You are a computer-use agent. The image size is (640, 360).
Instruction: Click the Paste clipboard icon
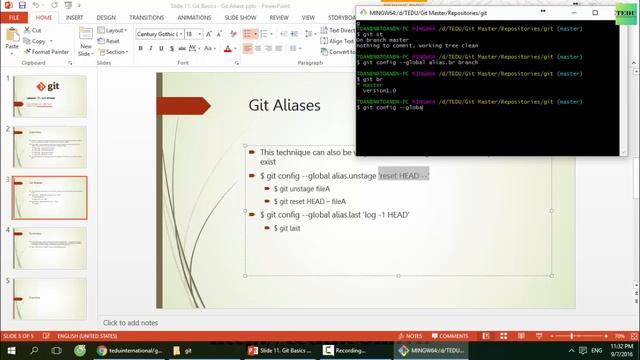(12, 34)
